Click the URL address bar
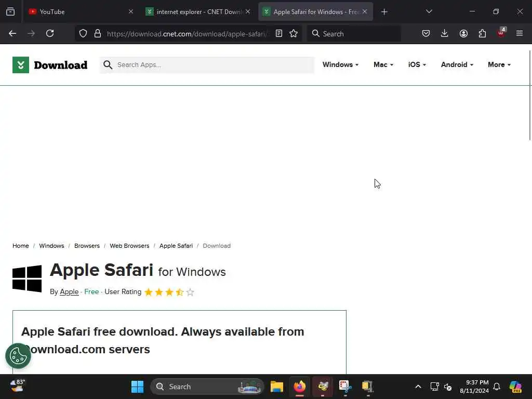The width and height of the screenshot is (532, 399). [x=187, y=34]
